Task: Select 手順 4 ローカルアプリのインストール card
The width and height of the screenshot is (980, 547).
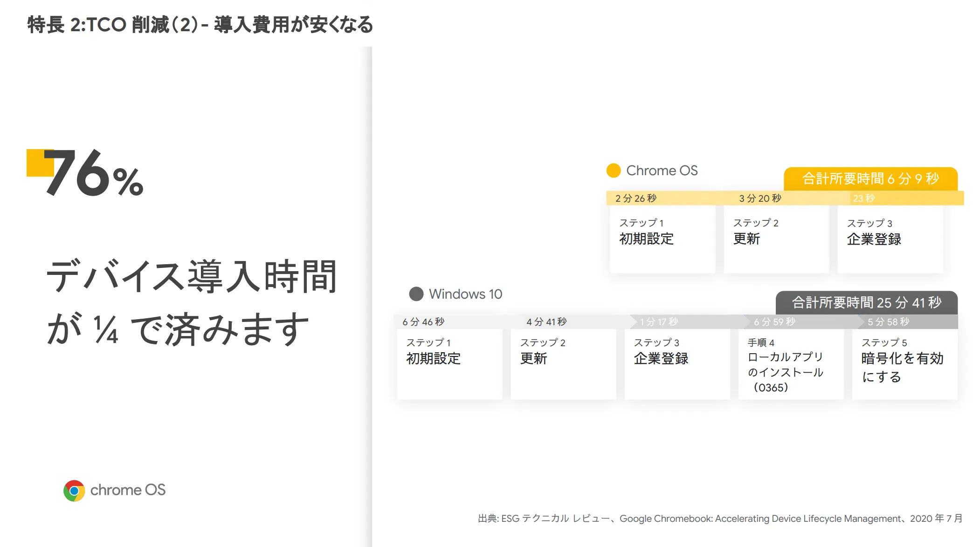Action: [791, 364]
